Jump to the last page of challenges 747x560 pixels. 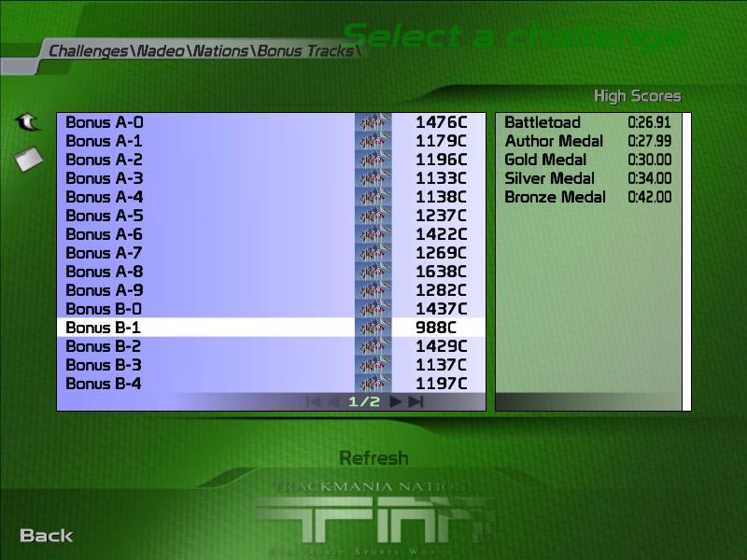click(416, 401)
